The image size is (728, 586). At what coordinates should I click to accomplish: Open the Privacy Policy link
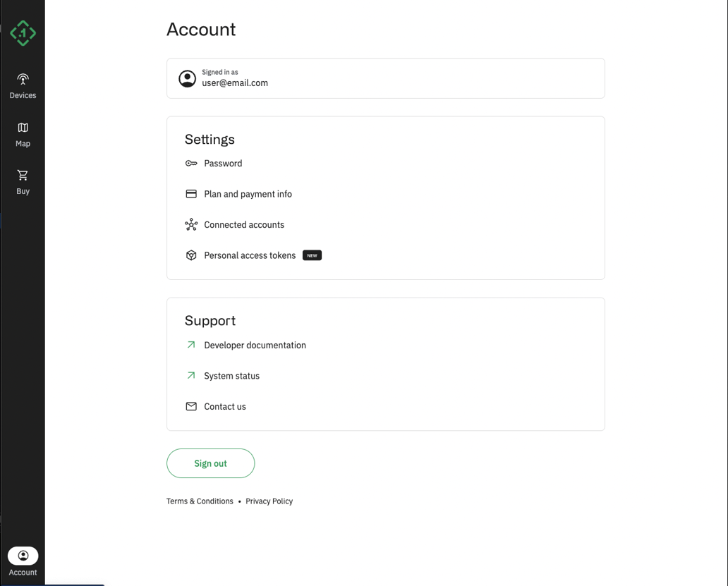pos(269,501)
